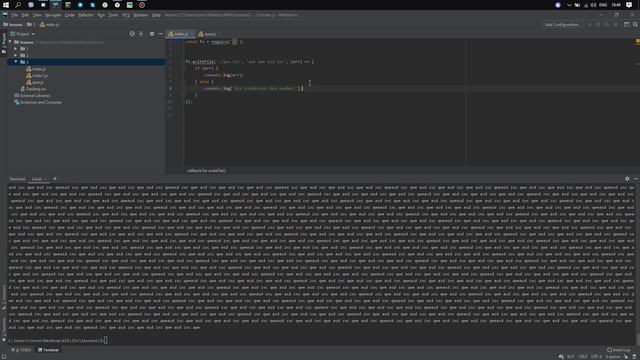
Task: Click the 4 spaces indent status
Action: pos(613,357)
